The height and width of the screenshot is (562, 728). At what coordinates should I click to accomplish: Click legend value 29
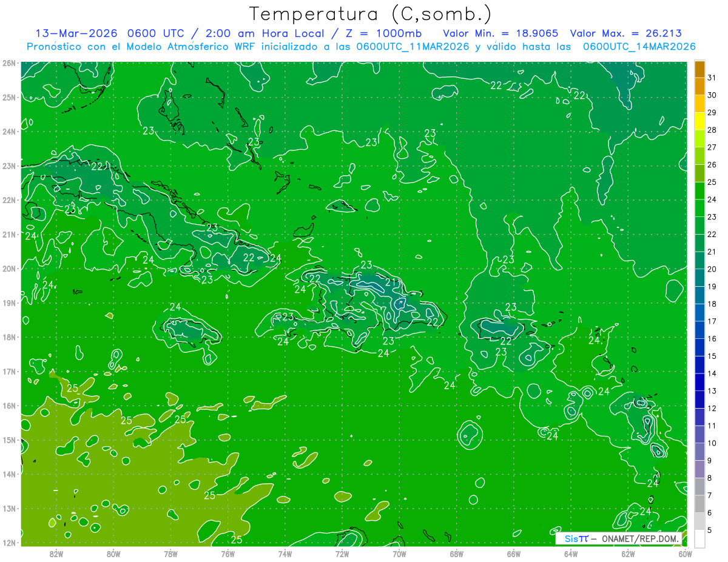point(712,113)
